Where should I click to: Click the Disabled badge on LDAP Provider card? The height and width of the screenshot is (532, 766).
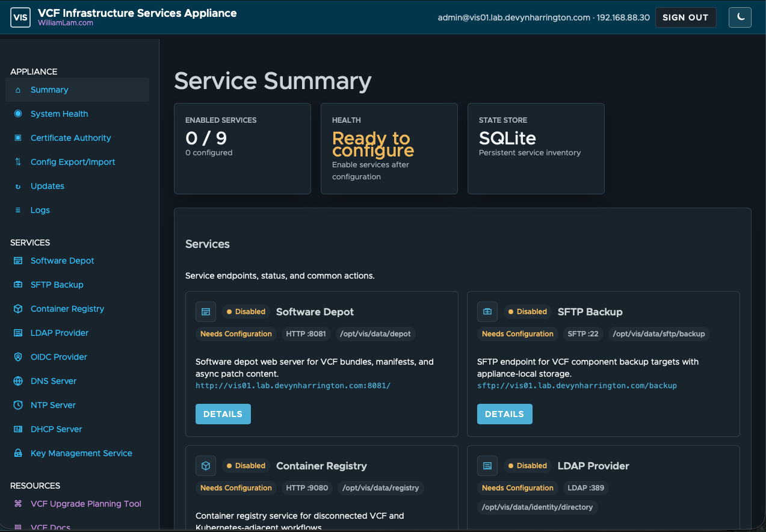click(528, 466)
